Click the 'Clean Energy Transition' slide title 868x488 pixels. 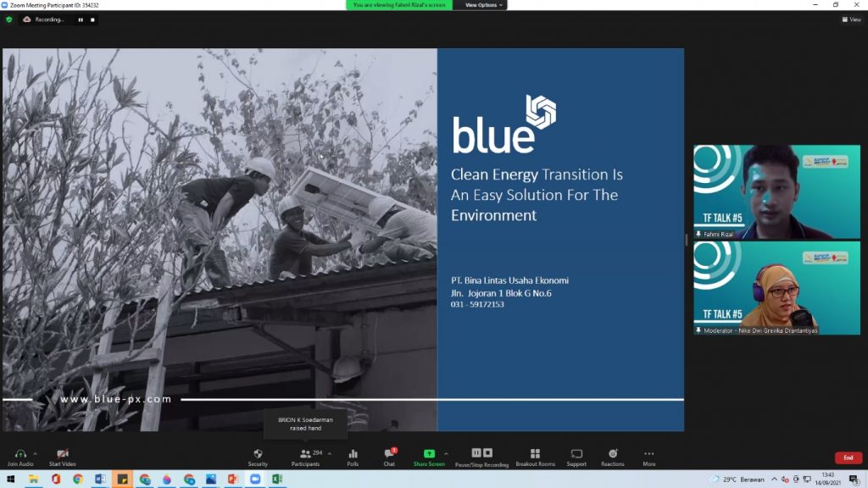pyautogui.click(x=537, y=195)
